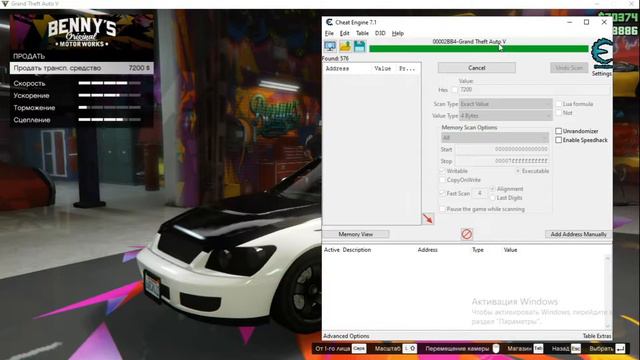Click the Value column header in results list
This screenshot has width=640, height=360.
383,69
